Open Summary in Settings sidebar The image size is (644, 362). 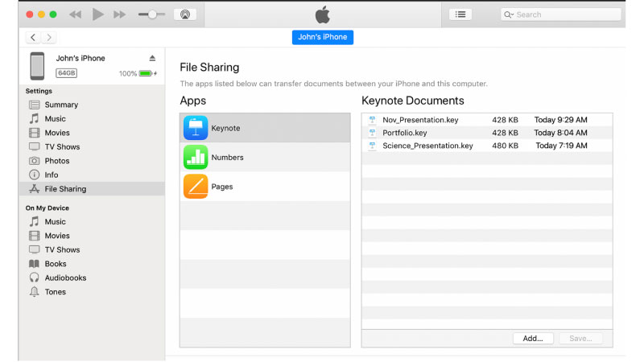61,105
